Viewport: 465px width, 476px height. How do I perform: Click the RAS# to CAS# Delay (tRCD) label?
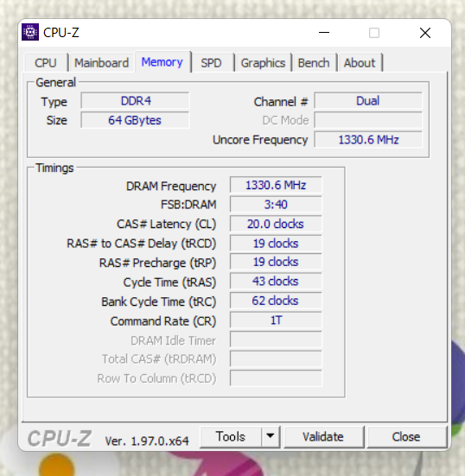coord(141,244)
